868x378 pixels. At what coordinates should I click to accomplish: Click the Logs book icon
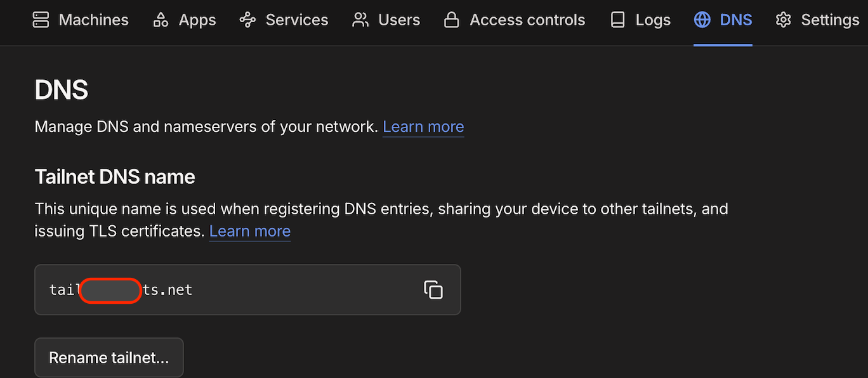pyautogui.click(x=617, y=20)
